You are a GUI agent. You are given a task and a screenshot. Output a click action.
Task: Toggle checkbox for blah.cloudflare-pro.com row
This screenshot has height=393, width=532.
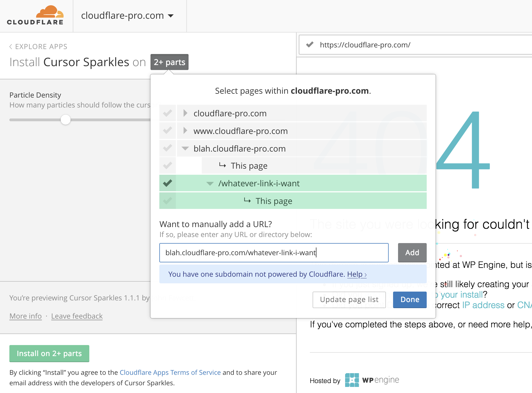point(168,149)
